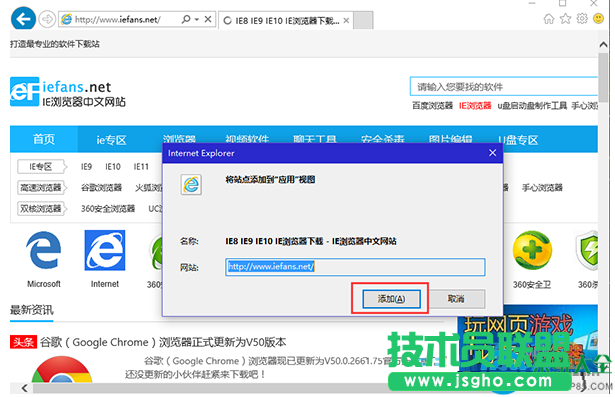
Task: Open the IE11 link
Action: [141, 167]
